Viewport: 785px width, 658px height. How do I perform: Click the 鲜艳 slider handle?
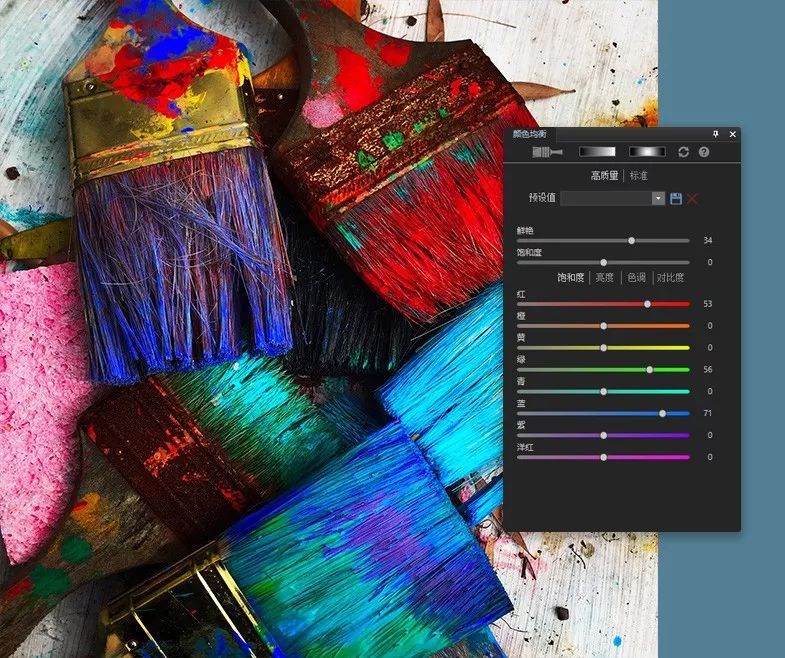click(x=631, y=241)
